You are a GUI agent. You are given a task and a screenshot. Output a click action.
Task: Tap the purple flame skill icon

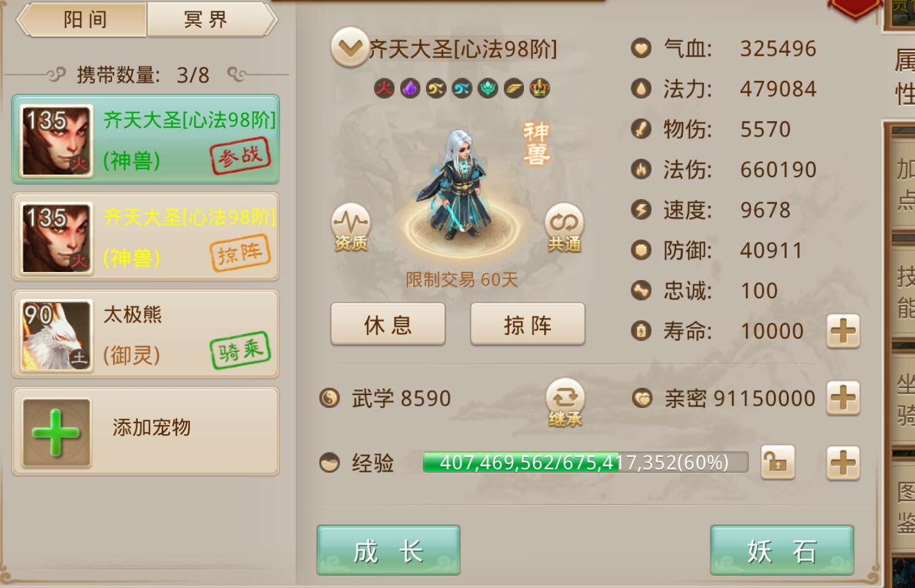[410, 88]
